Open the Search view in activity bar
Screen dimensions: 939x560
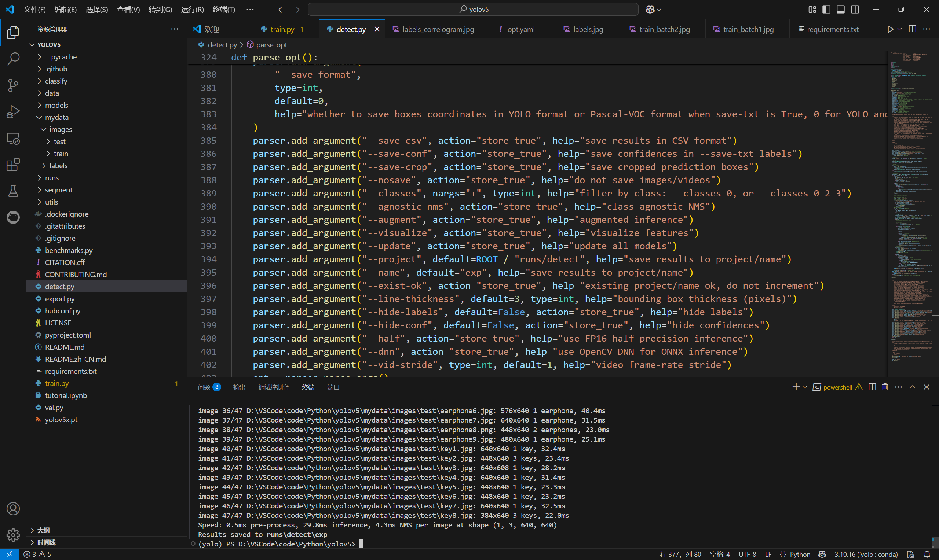click(13, 59)
